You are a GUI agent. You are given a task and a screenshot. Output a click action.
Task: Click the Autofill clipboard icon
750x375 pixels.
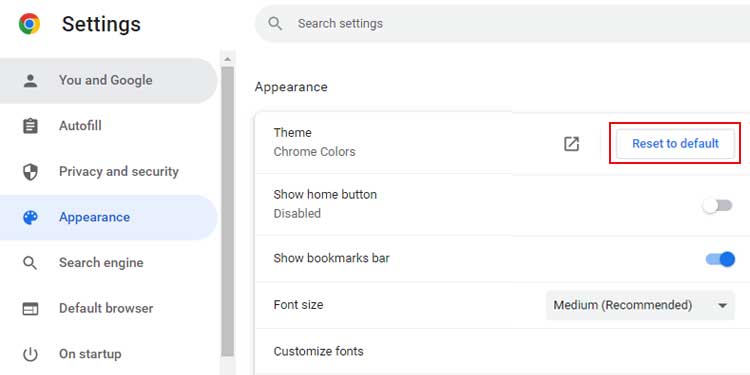tap(30, 126)
